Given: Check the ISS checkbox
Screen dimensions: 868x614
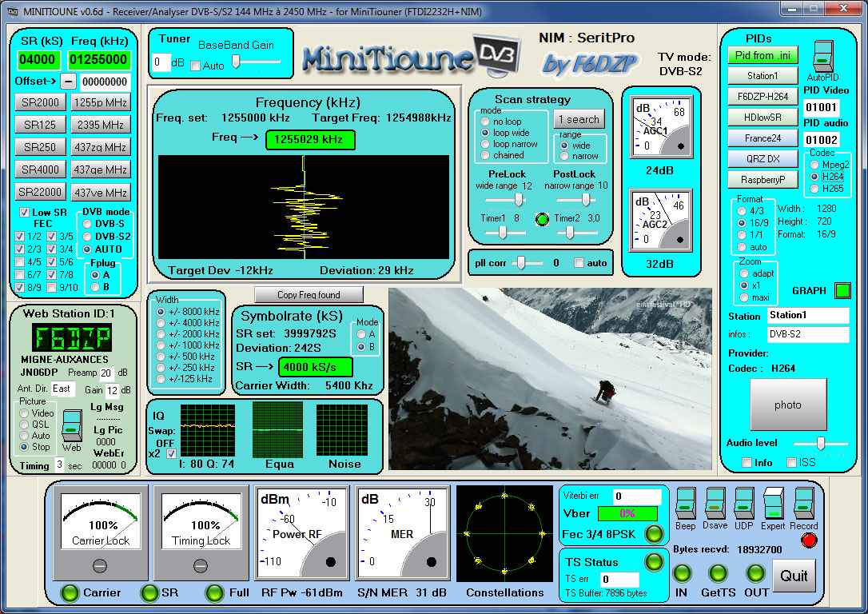Looking at the screenshot, I should tap(791, 462).
